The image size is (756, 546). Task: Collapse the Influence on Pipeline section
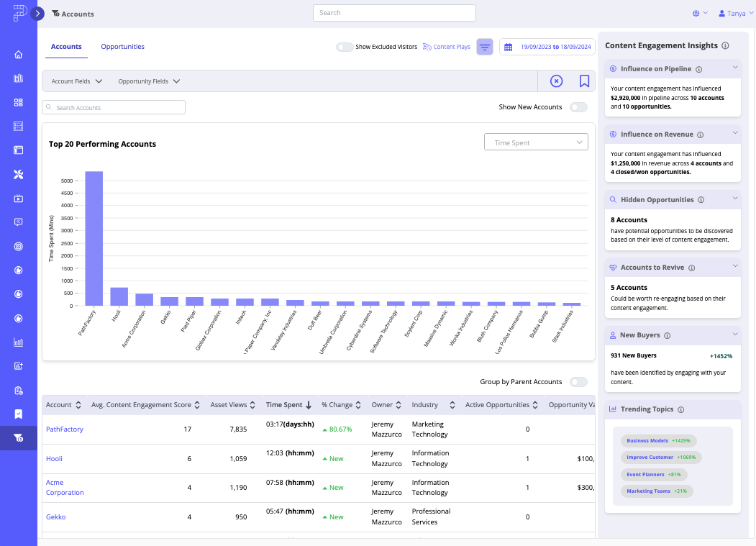734,68
